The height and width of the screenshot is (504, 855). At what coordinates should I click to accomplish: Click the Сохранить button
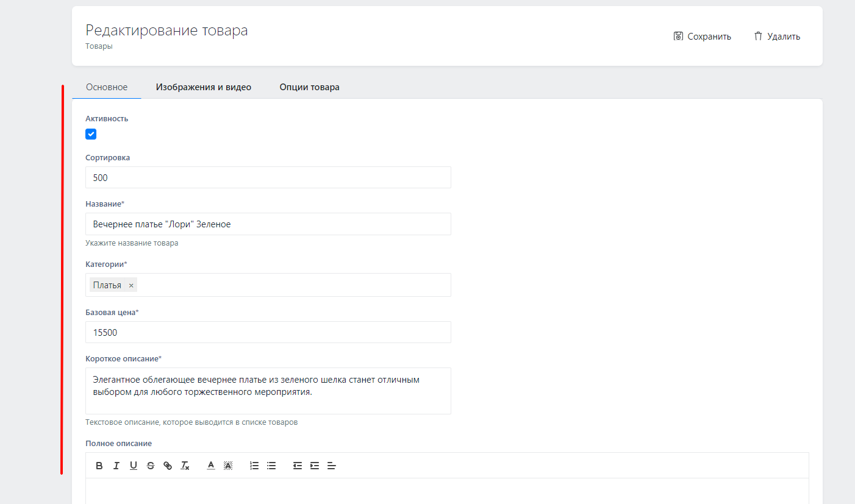coord(702,37)
